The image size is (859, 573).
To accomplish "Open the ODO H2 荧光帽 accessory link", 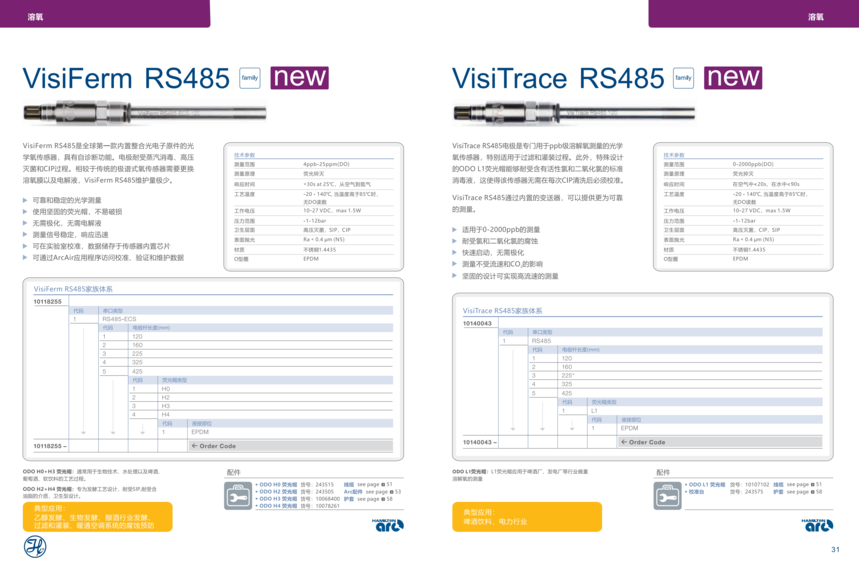I will click(x=277, y=492).
